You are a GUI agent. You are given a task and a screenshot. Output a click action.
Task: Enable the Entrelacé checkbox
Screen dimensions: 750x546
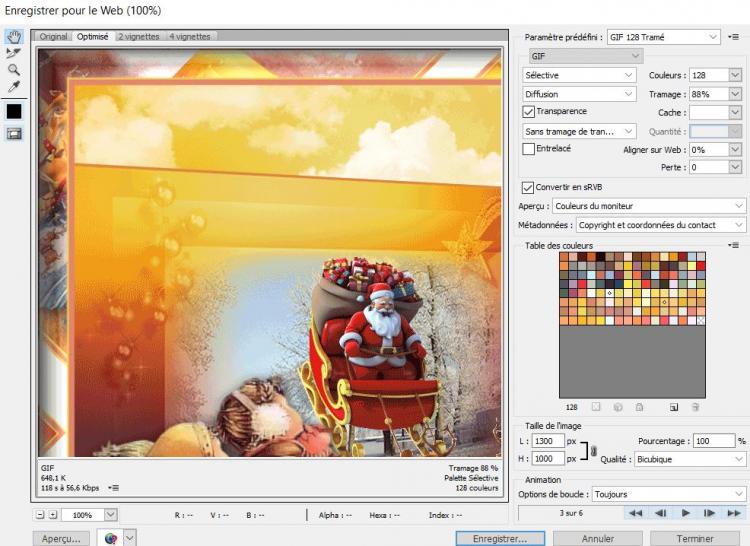click(529, 149)
